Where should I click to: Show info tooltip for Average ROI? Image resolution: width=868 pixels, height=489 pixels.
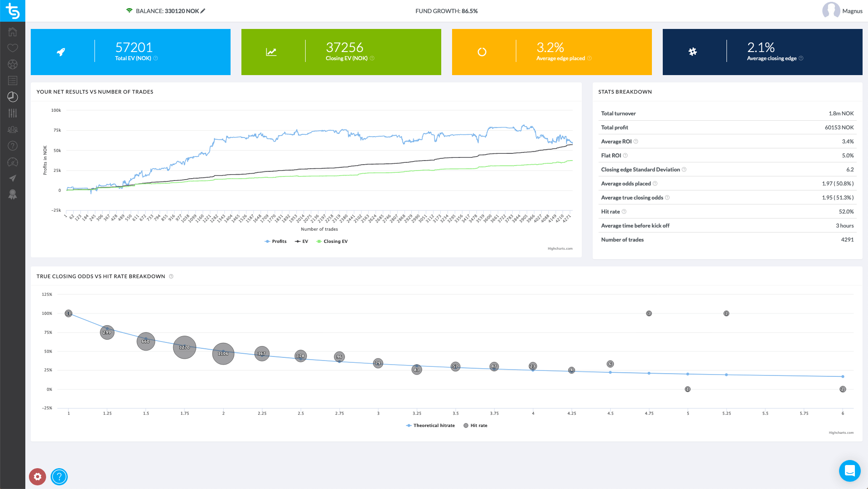(636, 142)
